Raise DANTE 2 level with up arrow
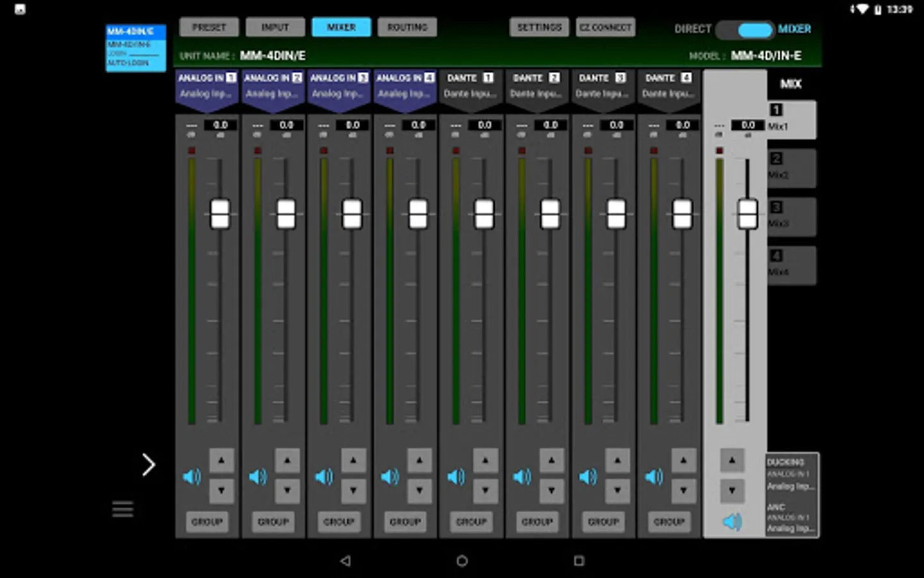 tap(552, 460)
